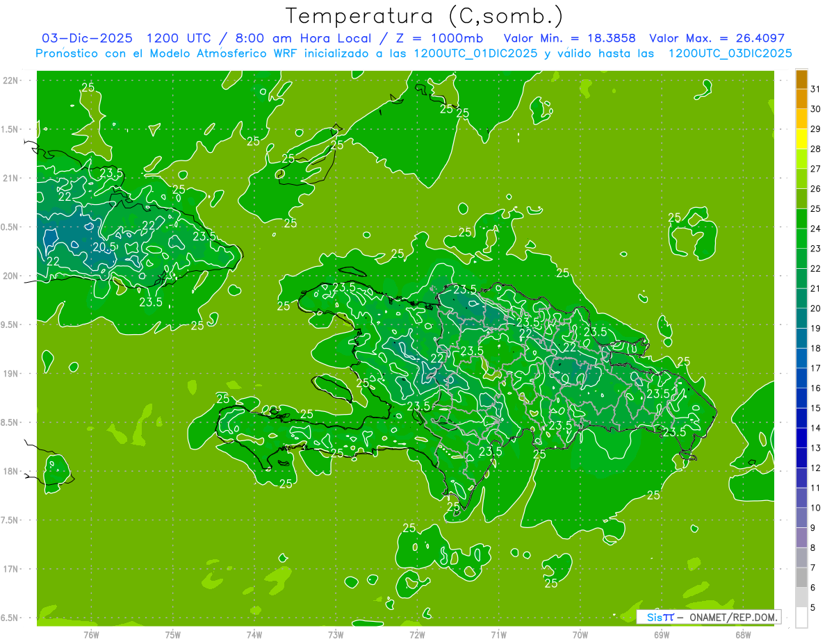This screenshot has width=834, height=644.
Task: Click the "75W" longitude axis label
Action: pos(173,634)
